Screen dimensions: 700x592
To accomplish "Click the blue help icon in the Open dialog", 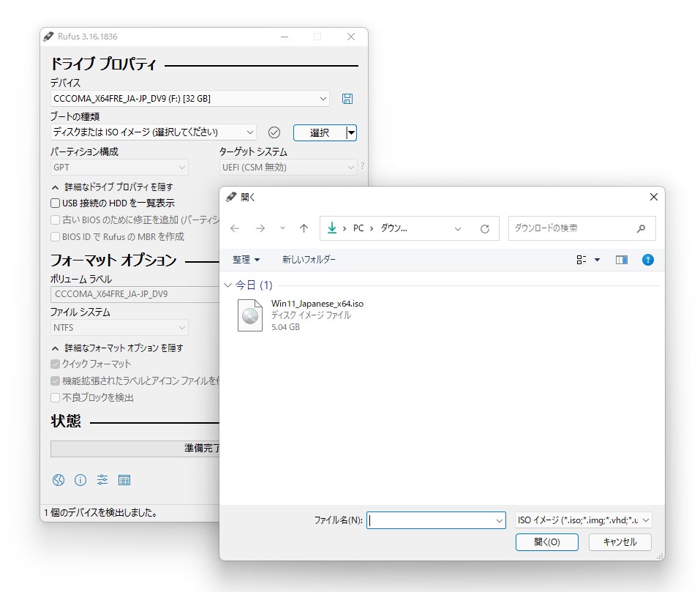I will click(647, 259).
